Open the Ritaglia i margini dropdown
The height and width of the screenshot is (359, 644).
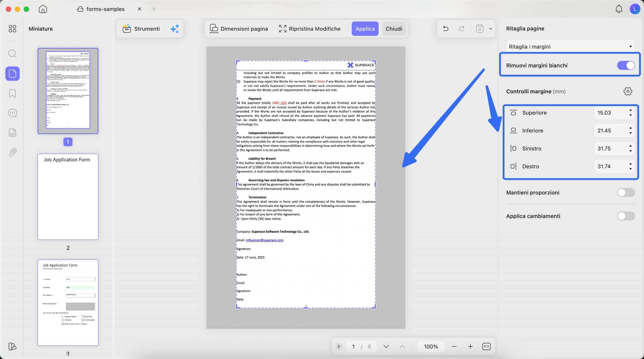click(x=570, y=46)
